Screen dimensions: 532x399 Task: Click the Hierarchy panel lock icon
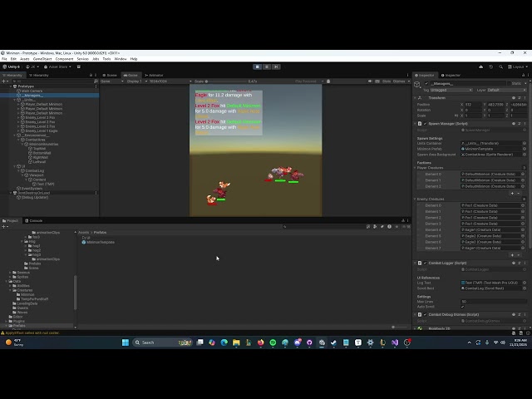(x=91, y=76)
